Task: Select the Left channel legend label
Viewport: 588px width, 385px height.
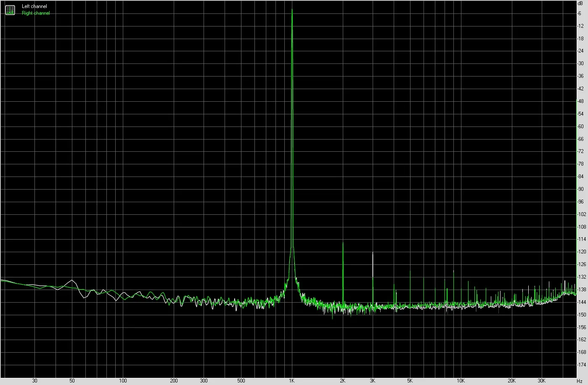Action: [34, 6]
